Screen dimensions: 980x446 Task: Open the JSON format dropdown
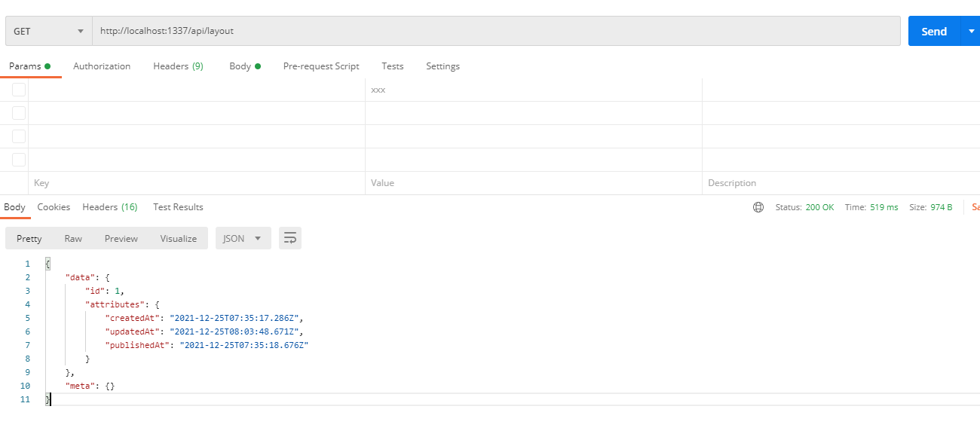[256, 237]
